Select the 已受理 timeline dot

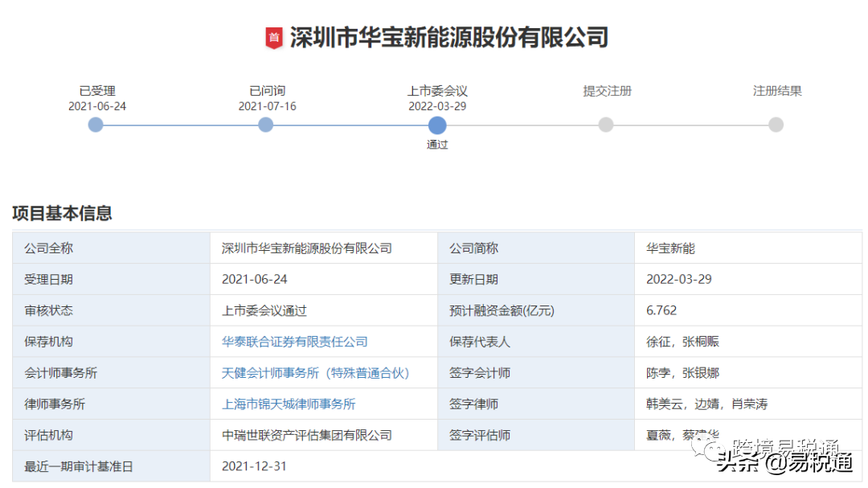tap(96, 125)
